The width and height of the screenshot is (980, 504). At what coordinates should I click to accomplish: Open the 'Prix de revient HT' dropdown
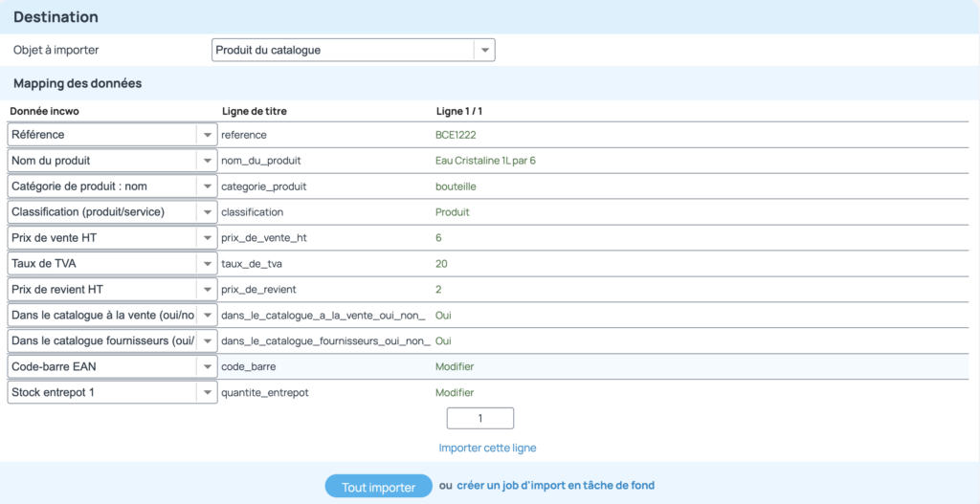click(113, 290)
